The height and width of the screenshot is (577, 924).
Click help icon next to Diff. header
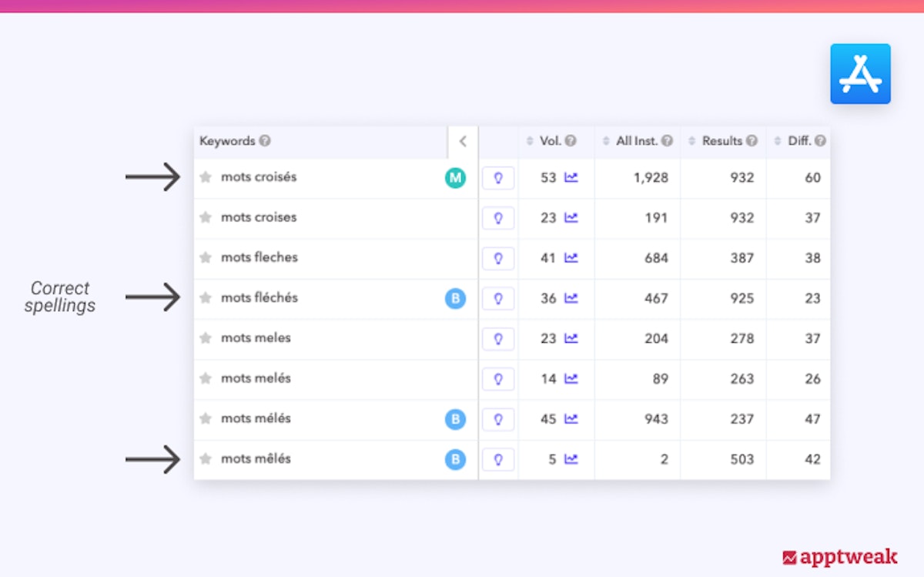[820, 141]
